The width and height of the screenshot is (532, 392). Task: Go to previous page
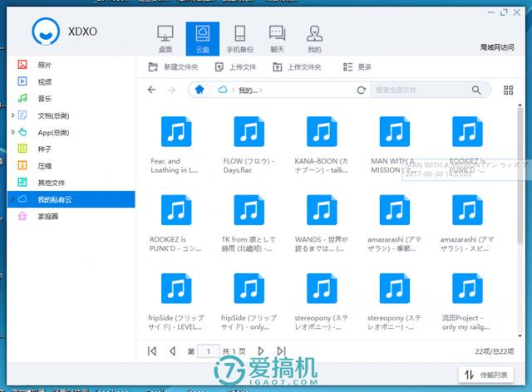172,351
